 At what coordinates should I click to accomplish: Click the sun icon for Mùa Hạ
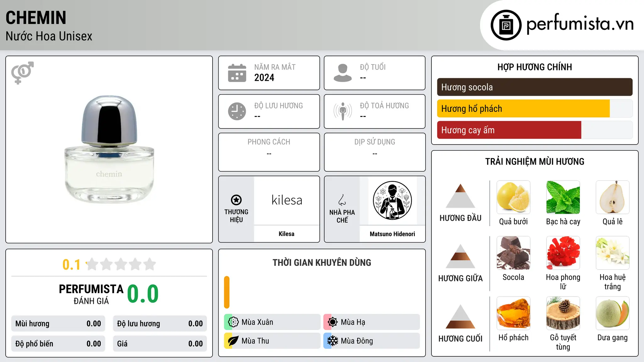click(333, 322)
